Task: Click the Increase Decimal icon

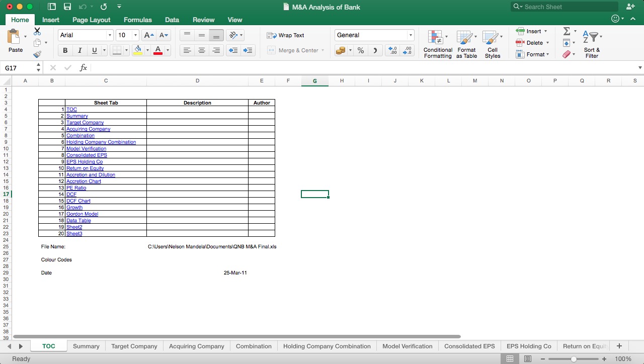Action: tap(392, 50)
